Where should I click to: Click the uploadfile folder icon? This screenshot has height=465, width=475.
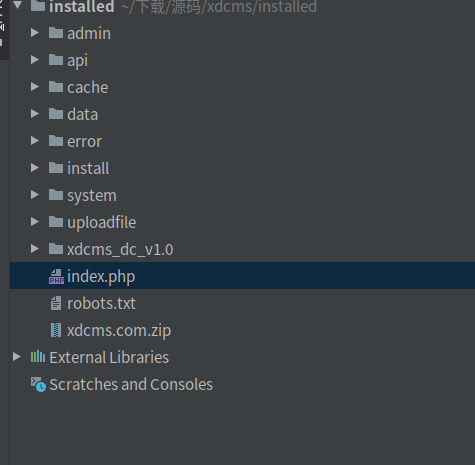pos(56,222)
